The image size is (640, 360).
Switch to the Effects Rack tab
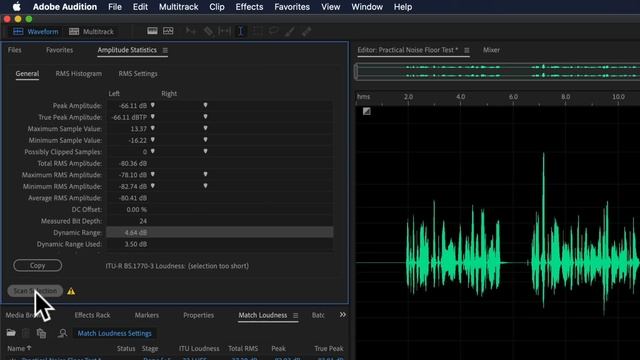click(92, 315)
